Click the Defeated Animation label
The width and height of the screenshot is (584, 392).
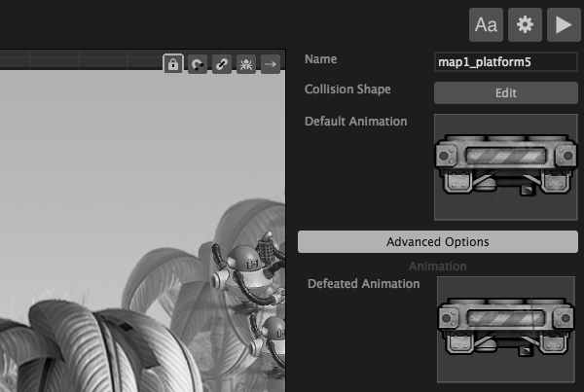point(363,284)
